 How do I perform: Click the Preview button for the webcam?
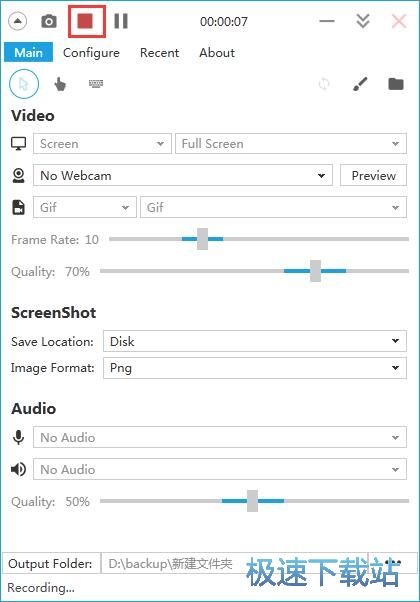(x=373, y=175)
